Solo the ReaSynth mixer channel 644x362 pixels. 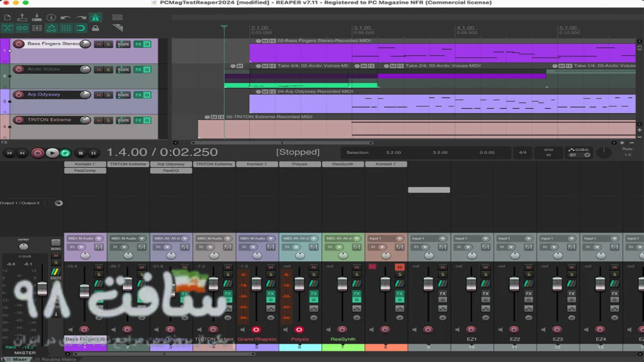[357, 274]
